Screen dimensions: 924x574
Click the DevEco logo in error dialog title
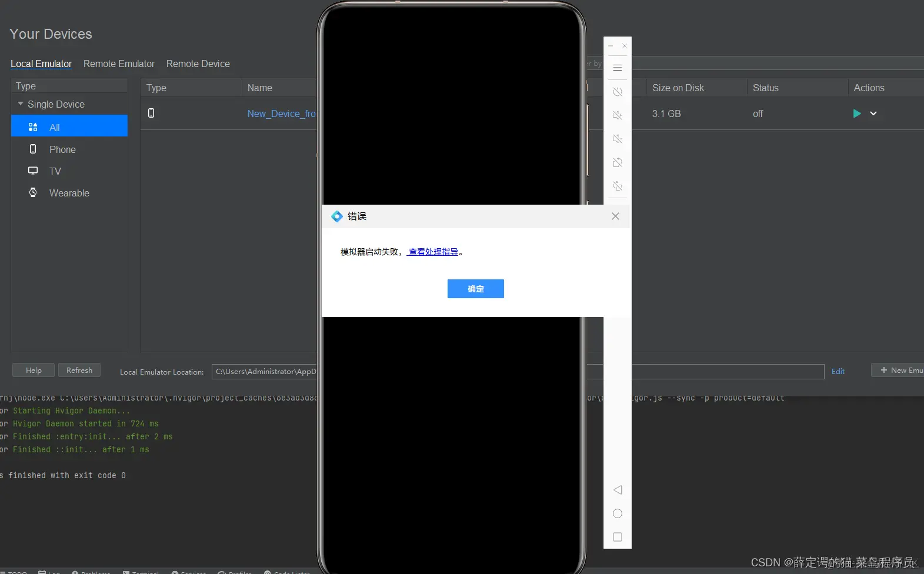(x=337, y=216)
